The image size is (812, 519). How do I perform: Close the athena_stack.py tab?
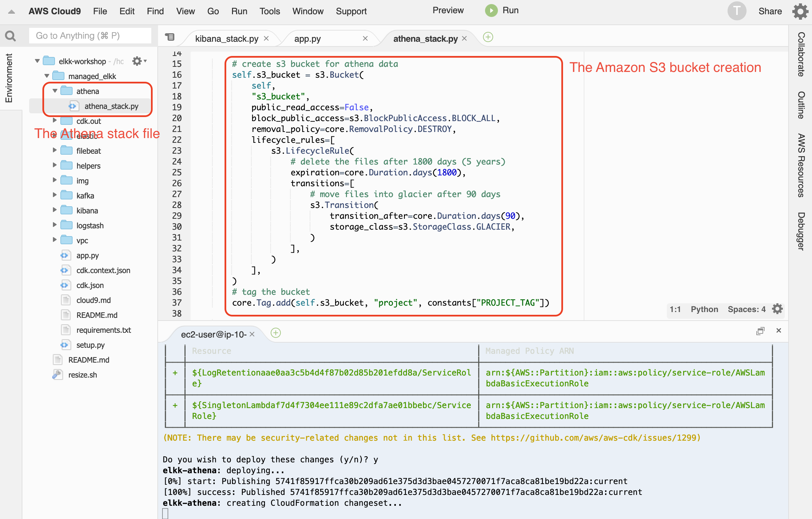(x=464, y=38)
